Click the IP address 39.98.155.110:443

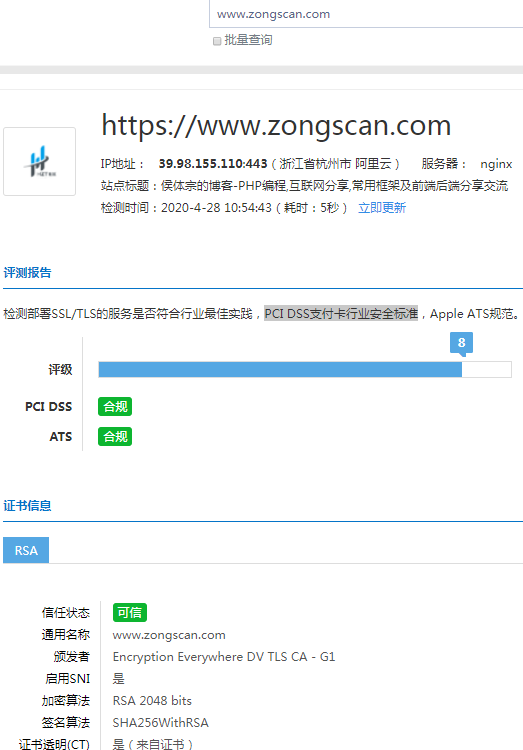(x=213, y=164)
